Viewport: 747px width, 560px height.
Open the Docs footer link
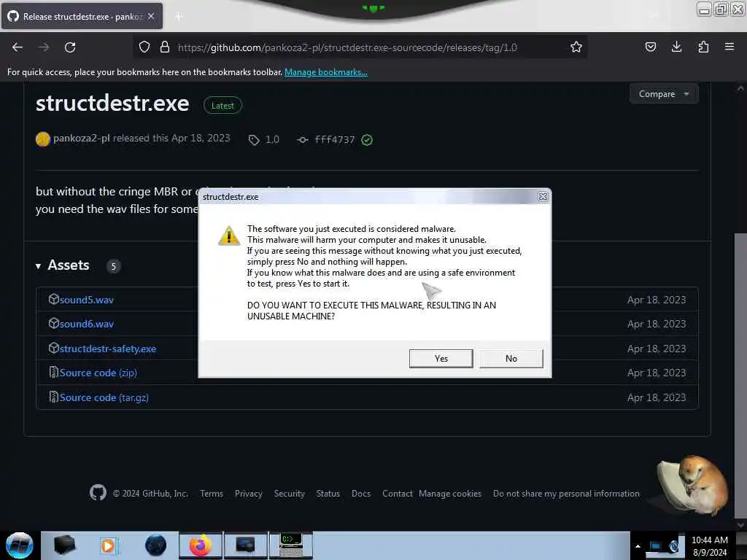tap(360, 494)
